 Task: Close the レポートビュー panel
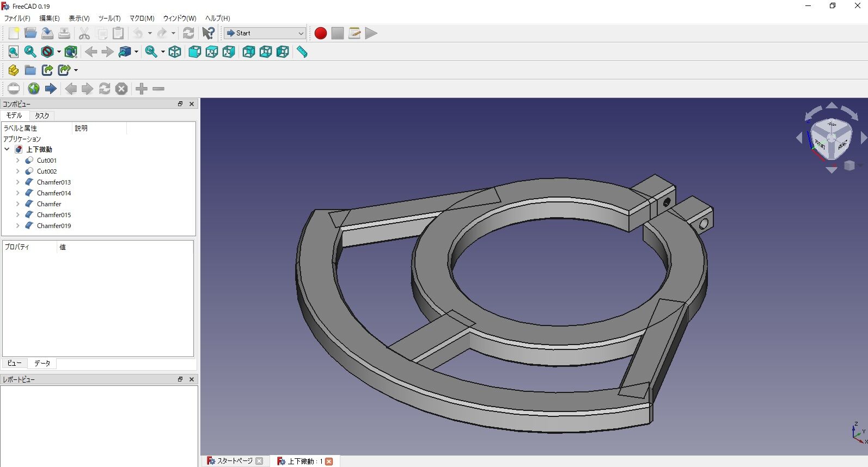[192, 379]
